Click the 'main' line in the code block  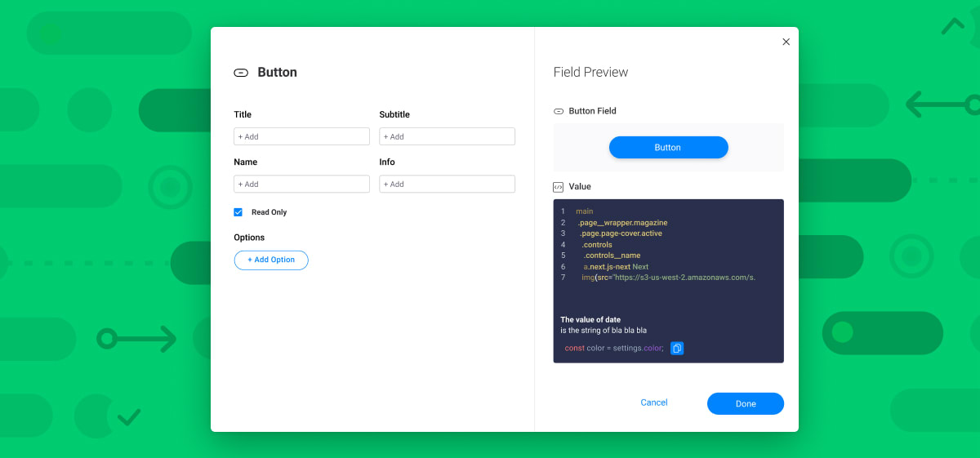584,211
